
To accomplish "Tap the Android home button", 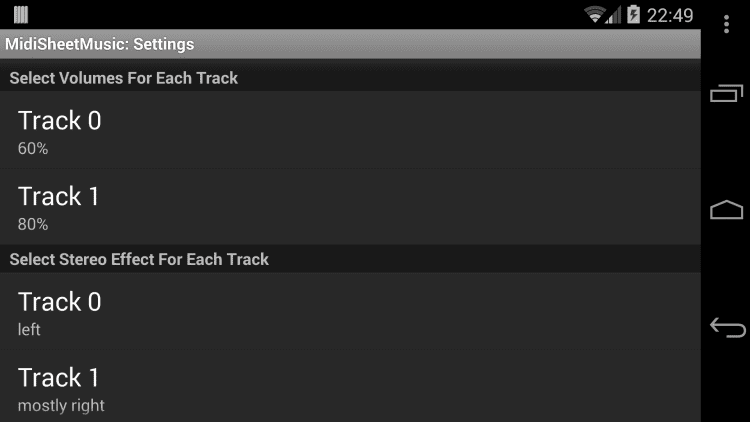I will click(726, 210).
